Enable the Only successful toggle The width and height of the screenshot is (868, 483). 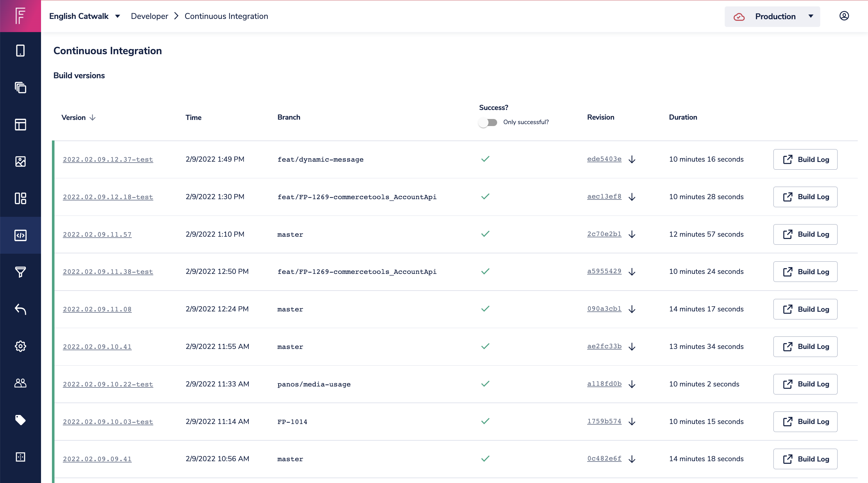coord(487,122)
